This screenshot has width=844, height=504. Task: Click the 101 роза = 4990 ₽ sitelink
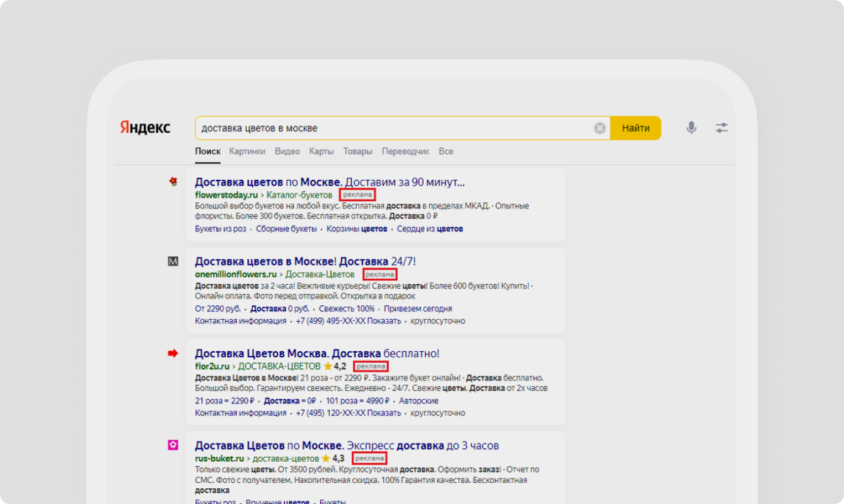click(358, 401)
